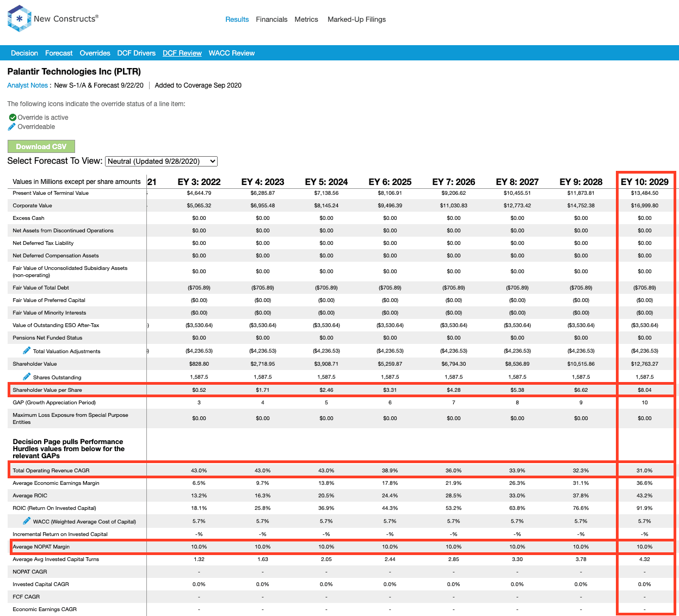Click the Maximum Loss Exposure row label

[x=71, y=418]
